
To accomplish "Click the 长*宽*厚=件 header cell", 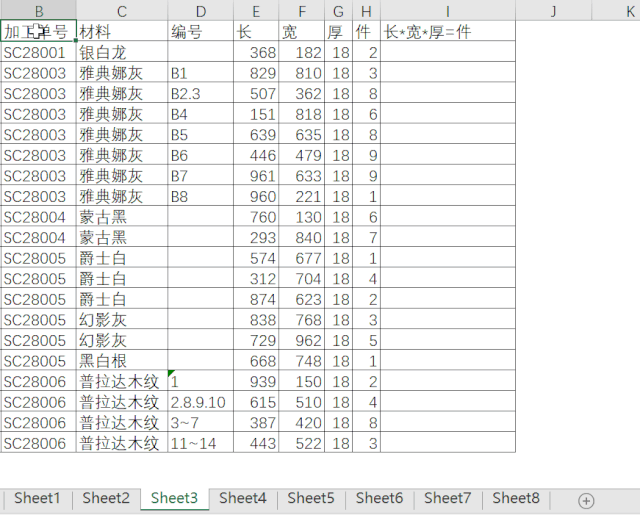I will (x=448, y=31).
